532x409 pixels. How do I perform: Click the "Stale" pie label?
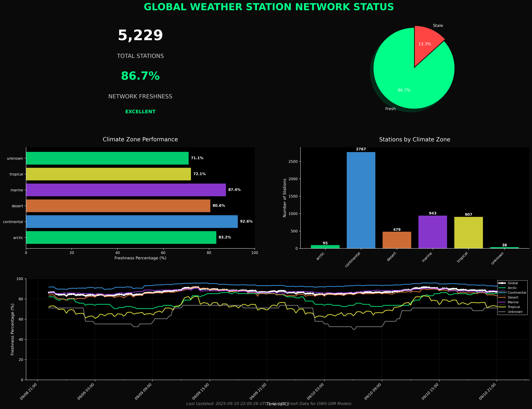(x=438, y=26)
